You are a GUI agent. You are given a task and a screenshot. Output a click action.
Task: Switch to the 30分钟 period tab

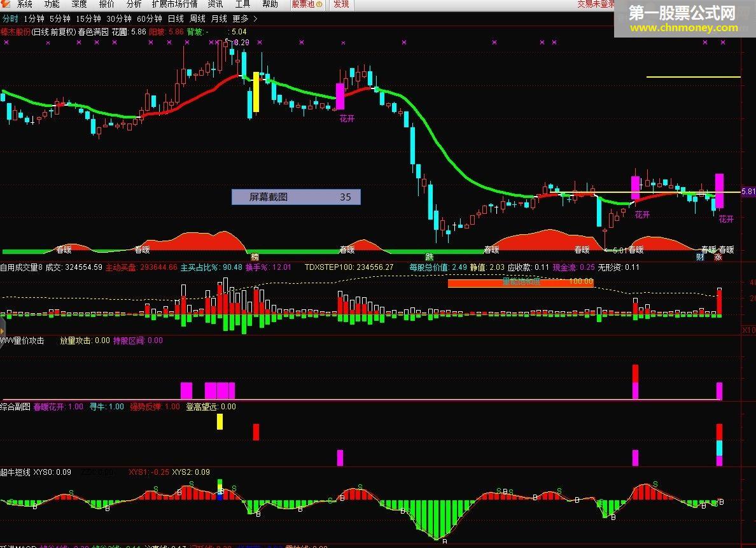coord(118,19)
